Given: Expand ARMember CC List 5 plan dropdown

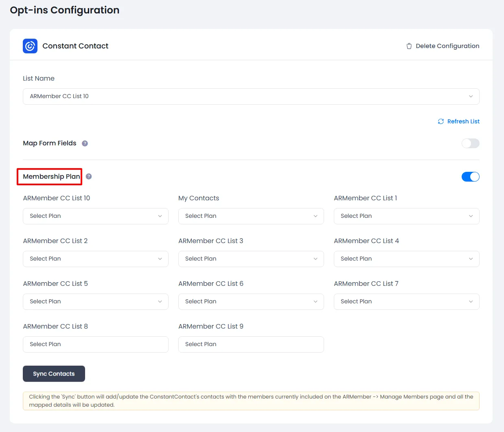Looking at the screenshot, I should (95, 302).
